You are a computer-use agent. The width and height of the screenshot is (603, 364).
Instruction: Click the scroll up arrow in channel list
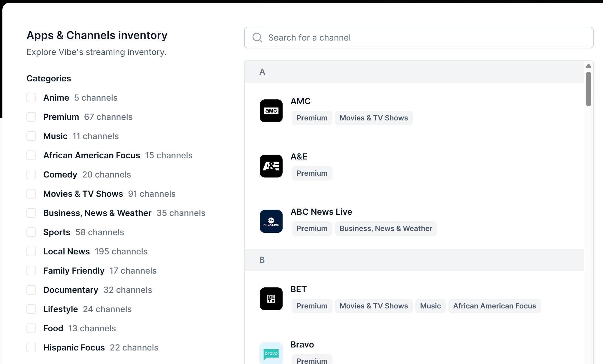pyautogui.click(x=588, y=66)
